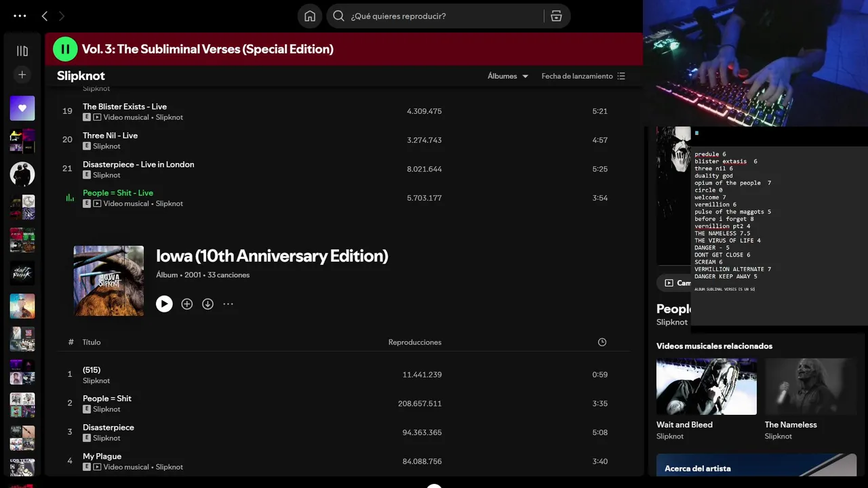
Task: Open Fecha de lanzamiento sort menu
Action: [x=583, y=76]
